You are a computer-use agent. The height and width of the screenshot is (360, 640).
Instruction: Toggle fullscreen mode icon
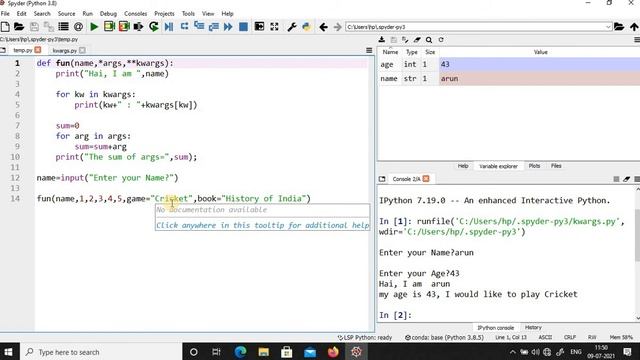(274, 27)
